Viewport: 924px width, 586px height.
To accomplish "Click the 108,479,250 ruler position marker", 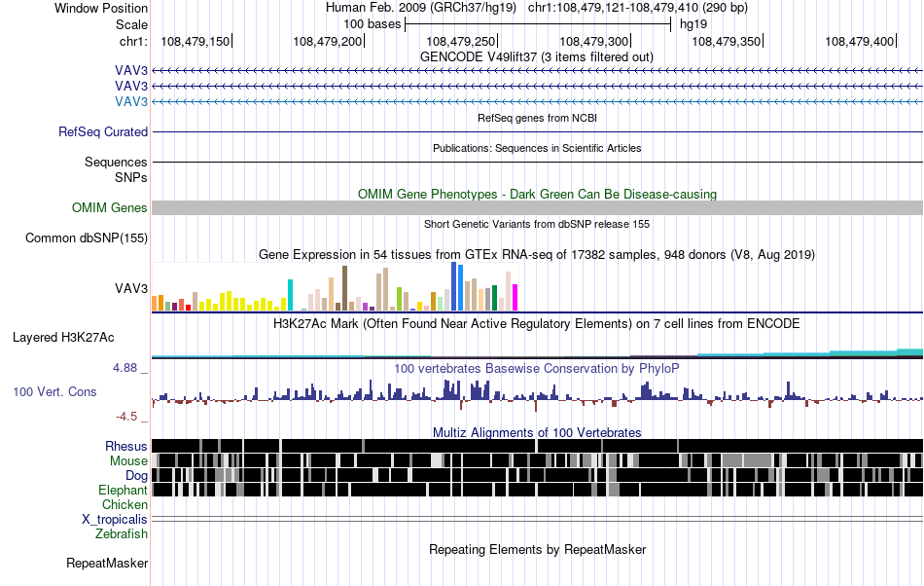I will click(461, 41).
